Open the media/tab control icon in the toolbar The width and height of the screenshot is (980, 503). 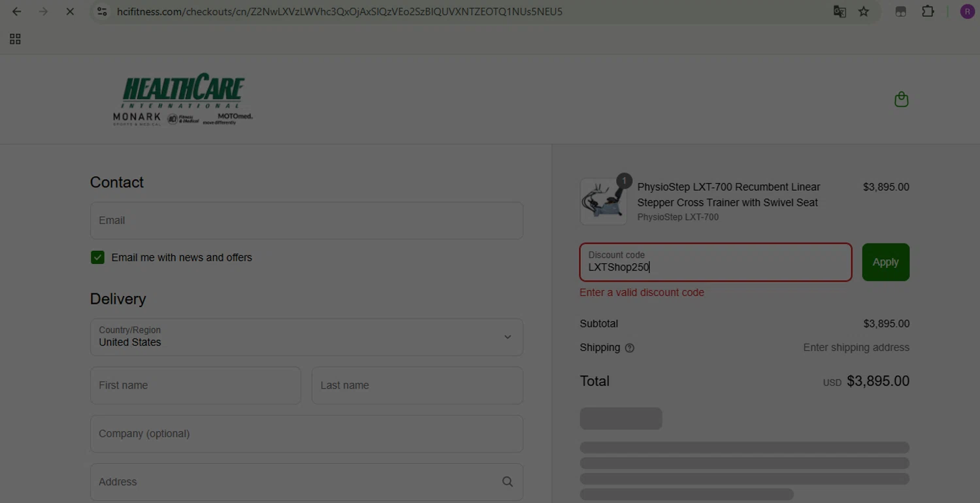(900, 12)
